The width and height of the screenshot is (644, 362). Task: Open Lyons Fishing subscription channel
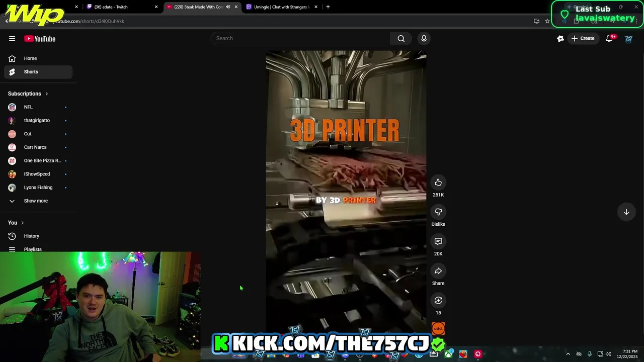pos(38,188)
